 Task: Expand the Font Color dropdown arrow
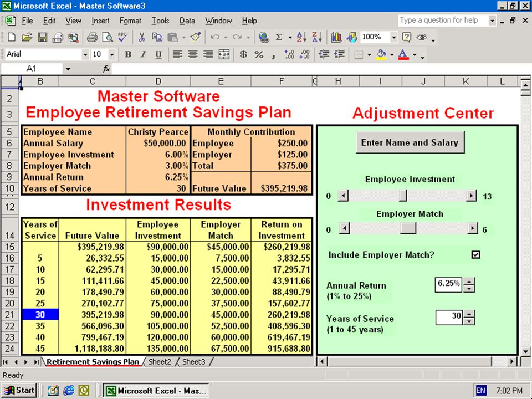click(x=415, y=54)
